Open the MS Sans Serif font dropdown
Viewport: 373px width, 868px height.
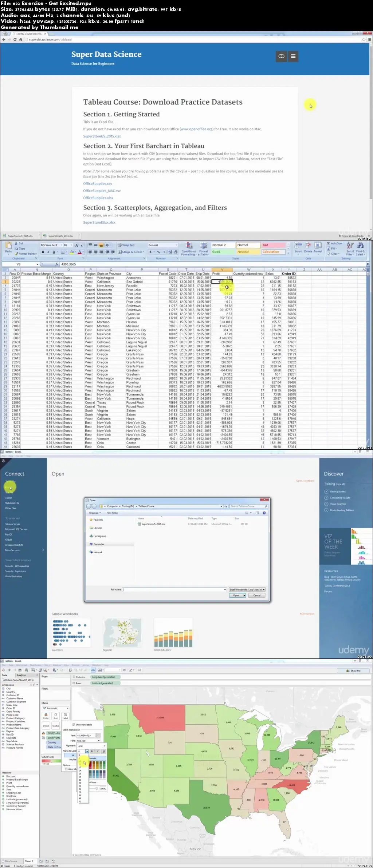[52, 245]
